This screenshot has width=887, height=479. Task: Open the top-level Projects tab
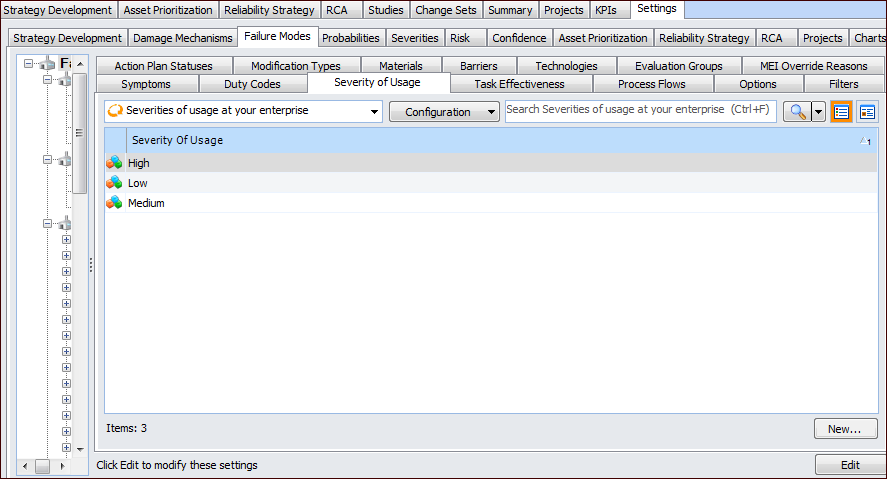(x=563, y=10)
